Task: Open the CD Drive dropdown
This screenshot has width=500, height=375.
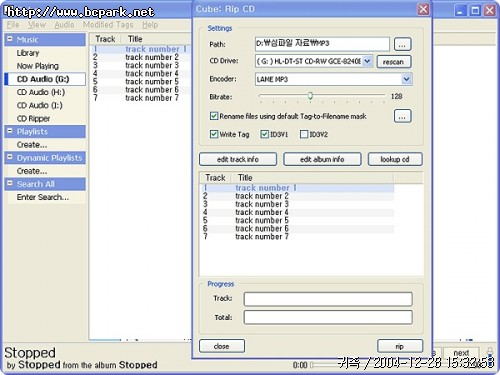Action: coord(367,61)
